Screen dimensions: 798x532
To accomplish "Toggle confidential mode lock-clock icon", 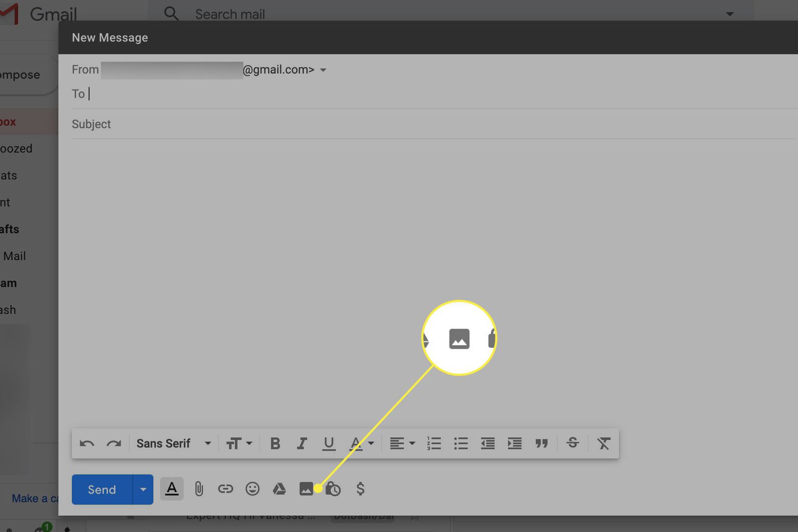I will [x=333, y=489].
